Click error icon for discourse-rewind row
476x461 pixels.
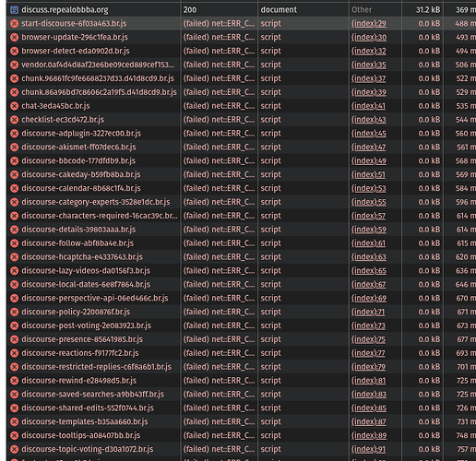(x=14, y=381)
